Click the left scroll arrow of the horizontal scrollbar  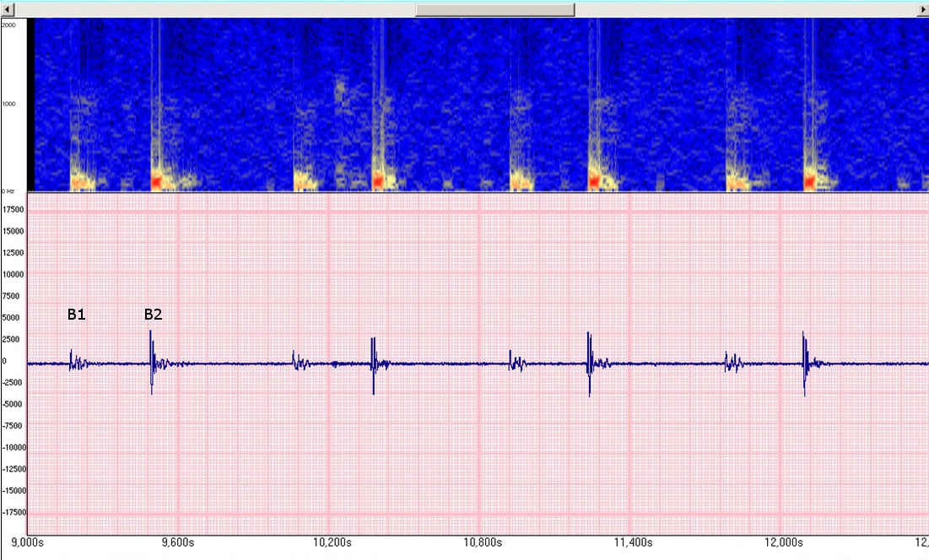tap(5, 9)
